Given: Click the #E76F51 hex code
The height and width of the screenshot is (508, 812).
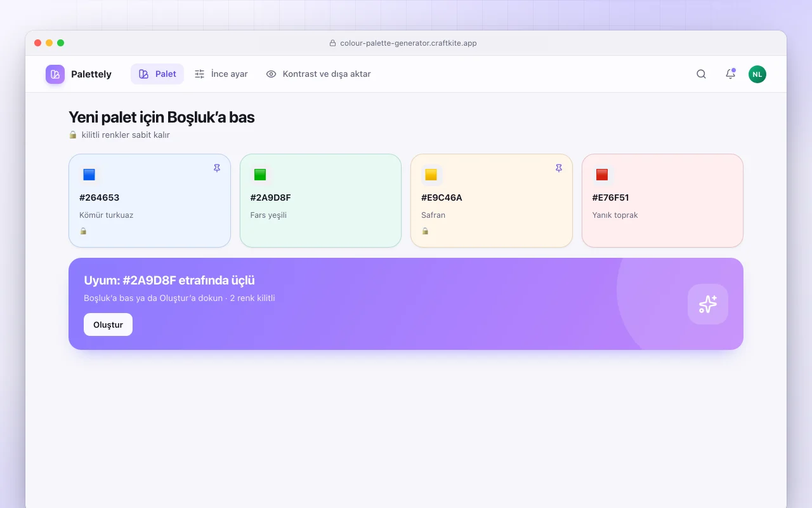Looking at the screenshot, I should click(x=611, y=197).
